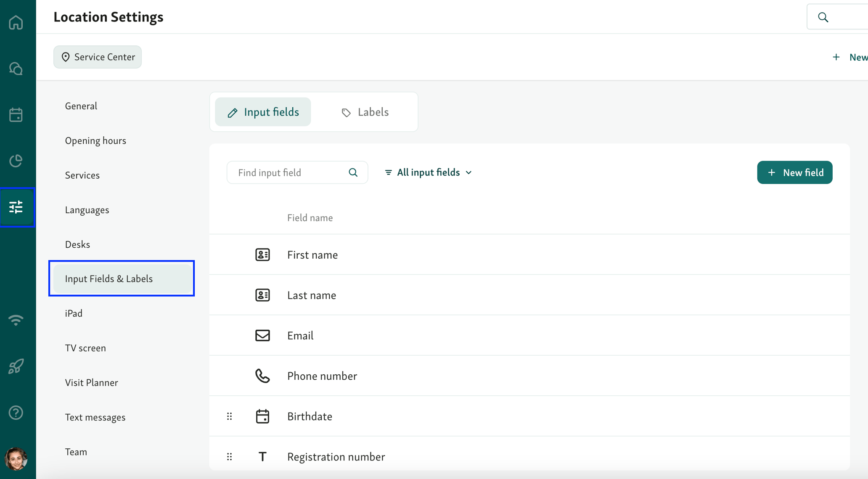Select the WiFi icon in the sidebar
Image resolution: width=868 pixels, height=479 pixels.
(16, 320)
